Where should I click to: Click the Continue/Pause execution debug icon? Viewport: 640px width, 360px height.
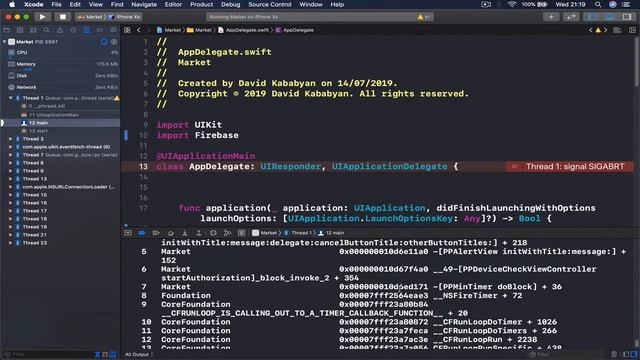click(156, 233)
